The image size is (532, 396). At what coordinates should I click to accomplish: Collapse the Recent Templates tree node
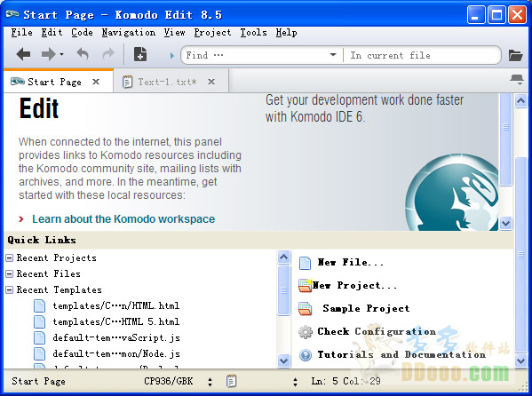[x=10, y=289]
